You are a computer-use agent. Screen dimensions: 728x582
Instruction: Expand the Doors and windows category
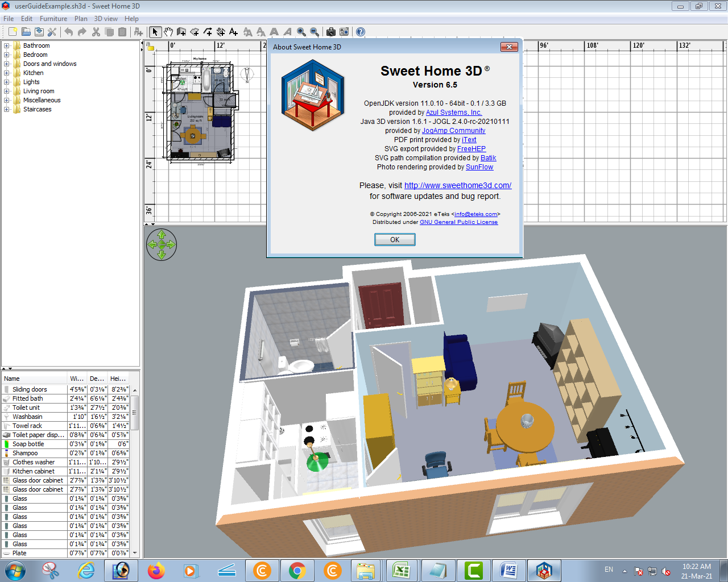coord(7,64)
